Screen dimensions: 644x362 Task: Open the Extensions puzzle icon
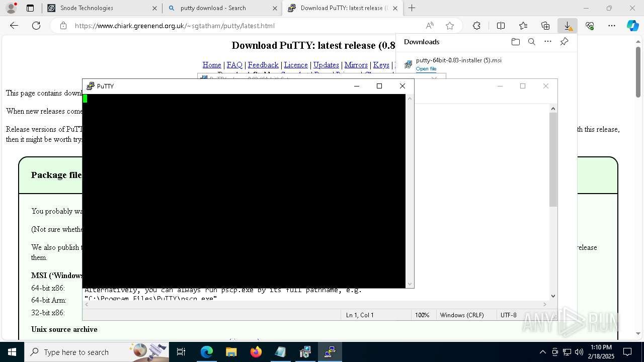[476, 26]
